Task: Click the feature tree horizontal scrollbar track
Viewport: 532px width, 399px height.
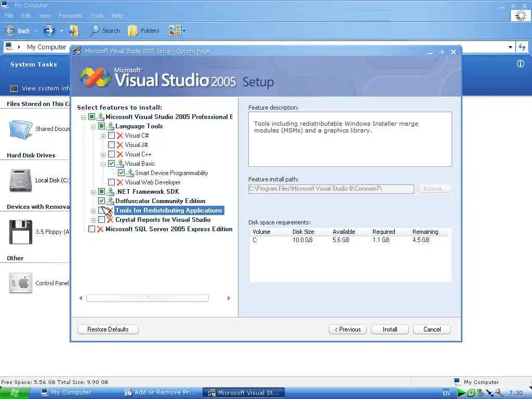Action: pos(147,298)
